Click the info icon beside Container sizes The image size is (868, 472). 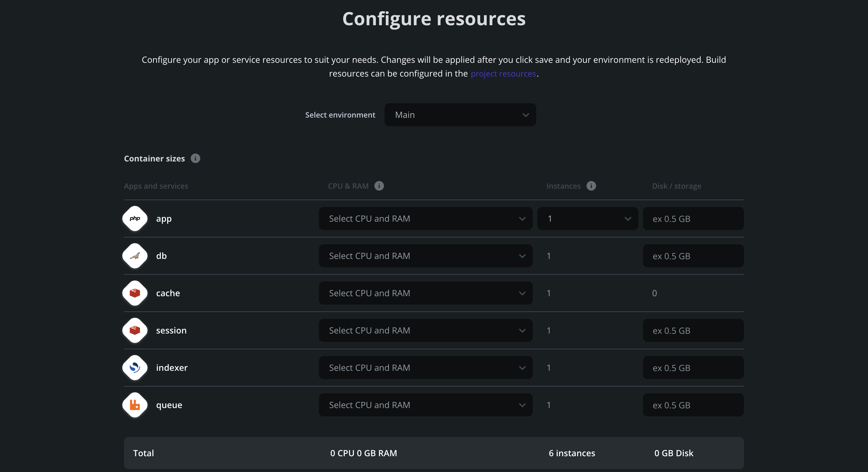coord(195,158)
